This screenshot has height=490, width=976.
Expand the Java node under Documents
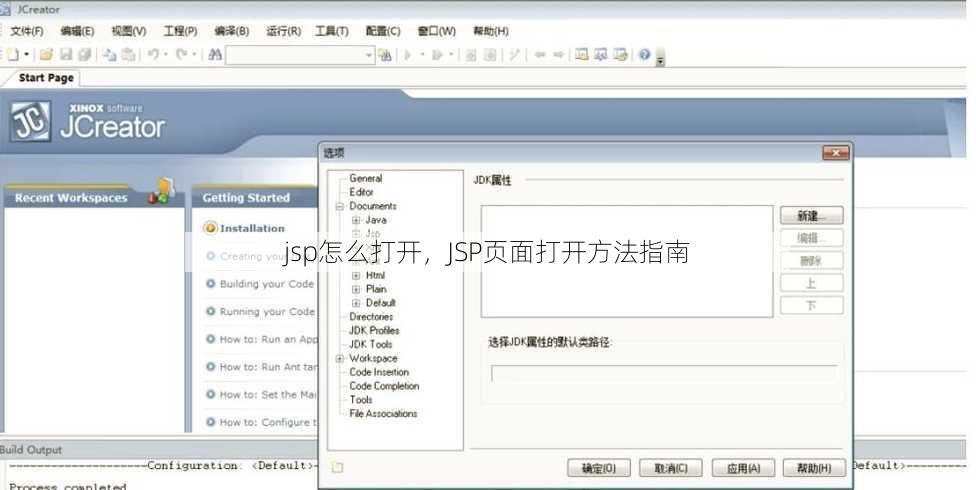356,220
